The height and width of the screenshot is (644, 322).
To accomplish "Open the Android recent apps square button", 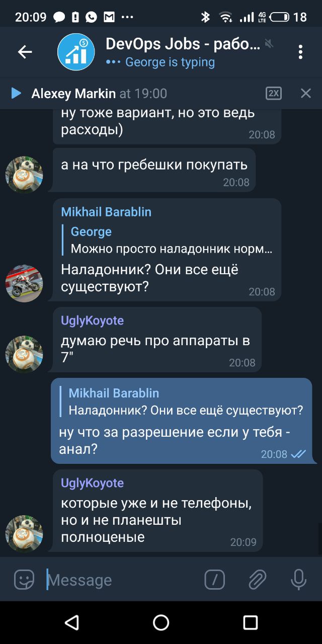I will 250,622.
